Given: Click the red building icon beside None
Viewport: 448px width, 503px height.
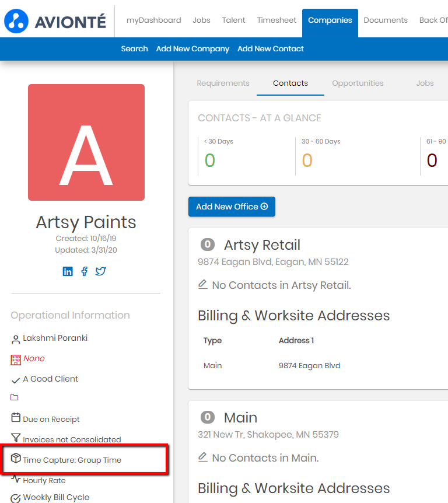Looking at the screenshot, I should coord(16,359).
